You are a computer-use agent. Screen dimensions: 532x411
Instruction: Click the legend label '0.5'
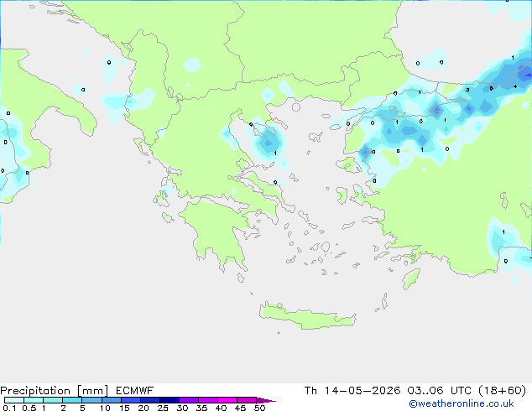click(29, 408)
